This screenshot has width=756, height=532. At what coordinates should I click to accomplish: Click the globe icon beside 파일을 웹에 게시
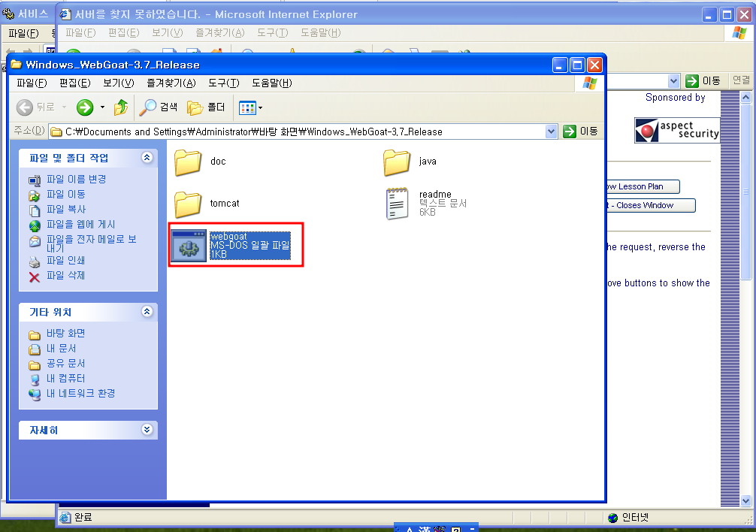coord(35,225)
